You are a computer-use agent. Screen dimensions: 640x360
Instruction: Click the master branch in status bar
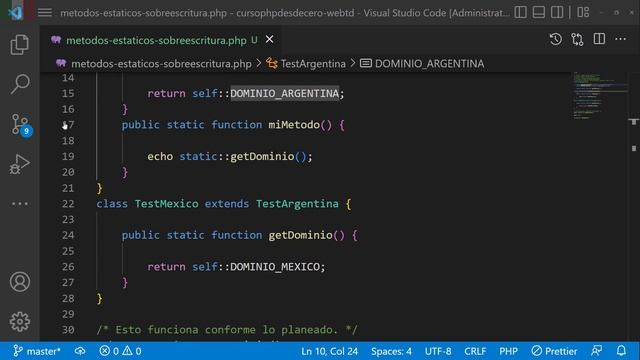coord(37,351)
